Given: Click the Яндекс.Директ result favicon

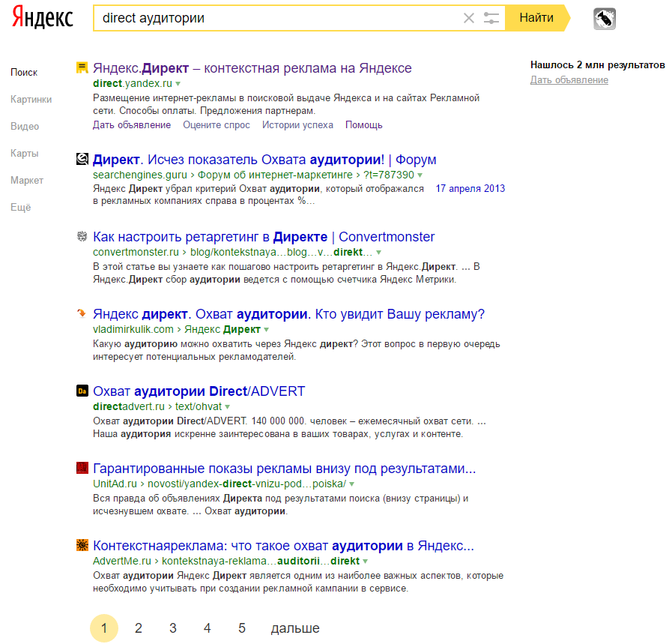Looking at the screenshot, I should coord(82,67).
